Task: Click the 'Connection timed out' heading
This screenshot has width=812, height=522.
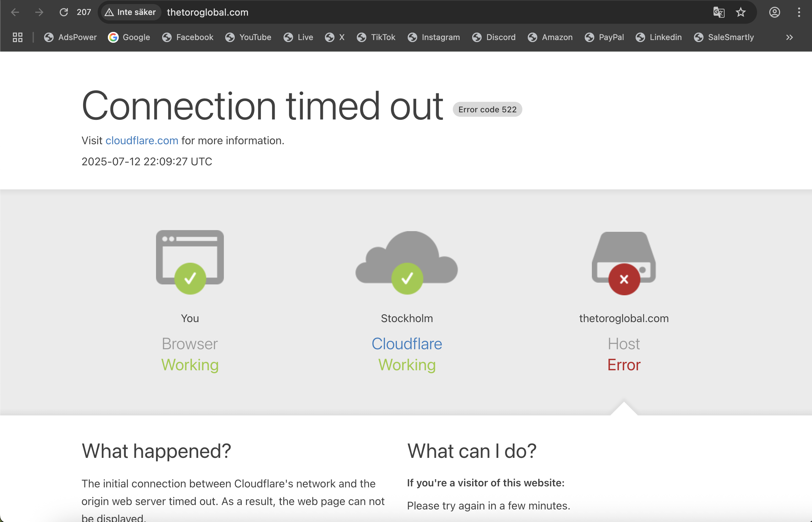Action: click(263, 106)
